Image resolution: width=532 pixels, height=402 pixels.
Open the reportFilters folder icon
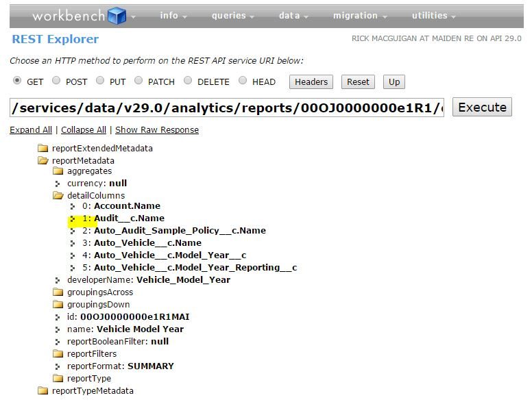pos(58,353)
